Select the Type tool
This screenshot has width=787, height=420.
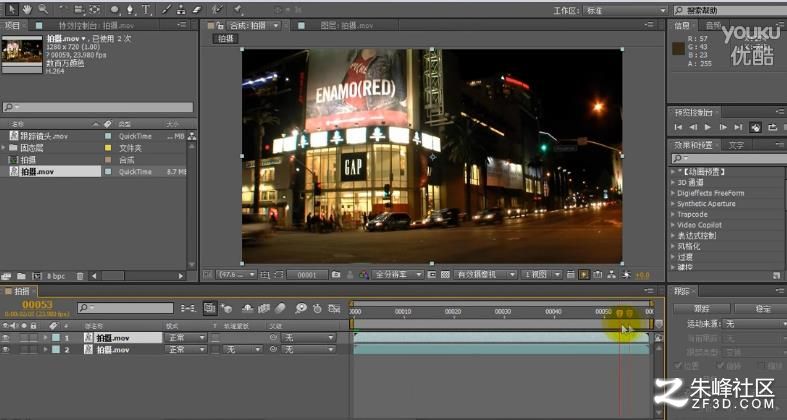pos(146,10)
